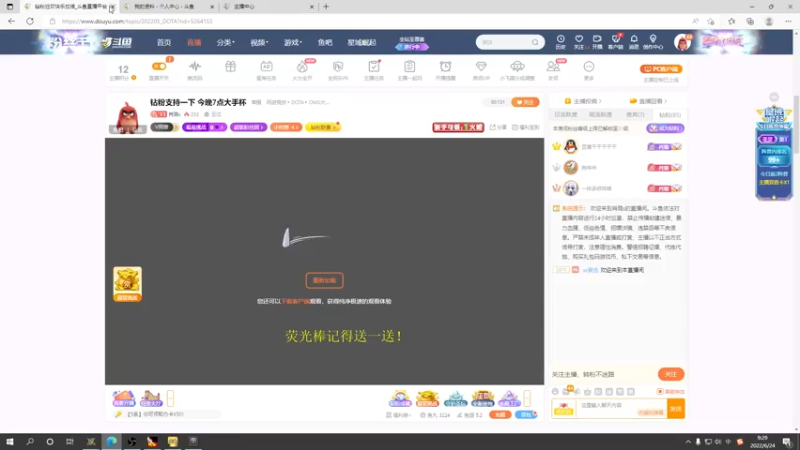This screenshot has height=450, width=800.
Task: Click the purple 成为钻粉 button
Action: [665, 129]
